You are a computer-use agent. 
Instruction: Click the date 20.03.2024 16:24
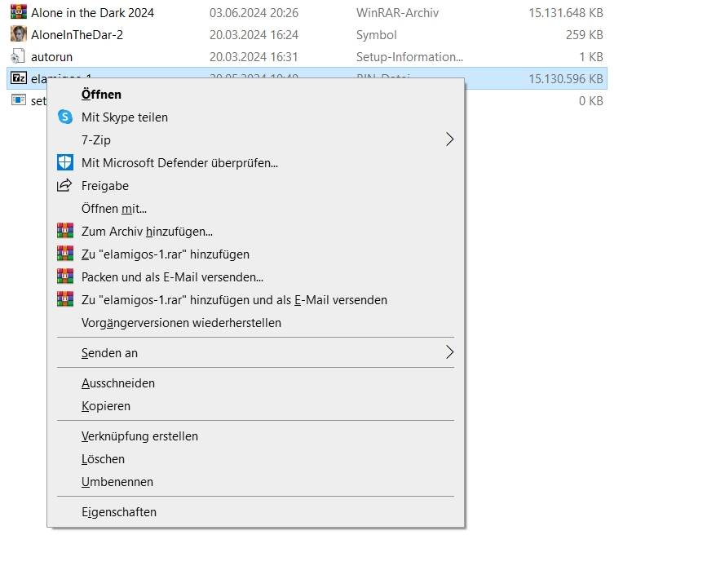coord(254,35)
